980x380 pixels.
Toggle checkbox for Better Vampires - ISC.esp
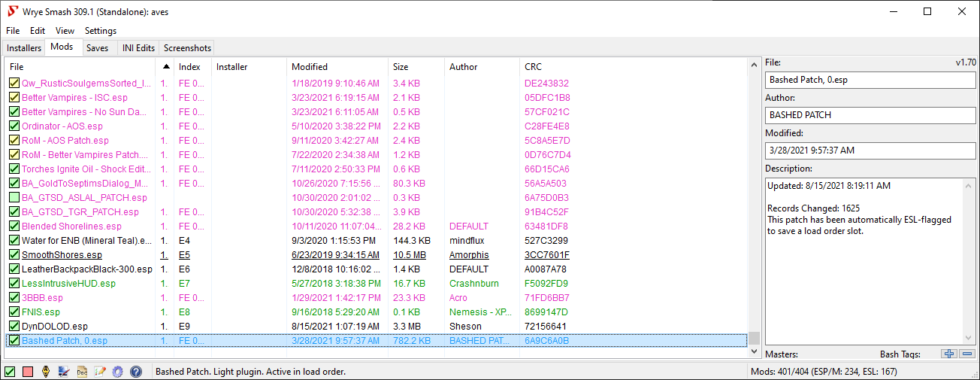tap(14, 98)
